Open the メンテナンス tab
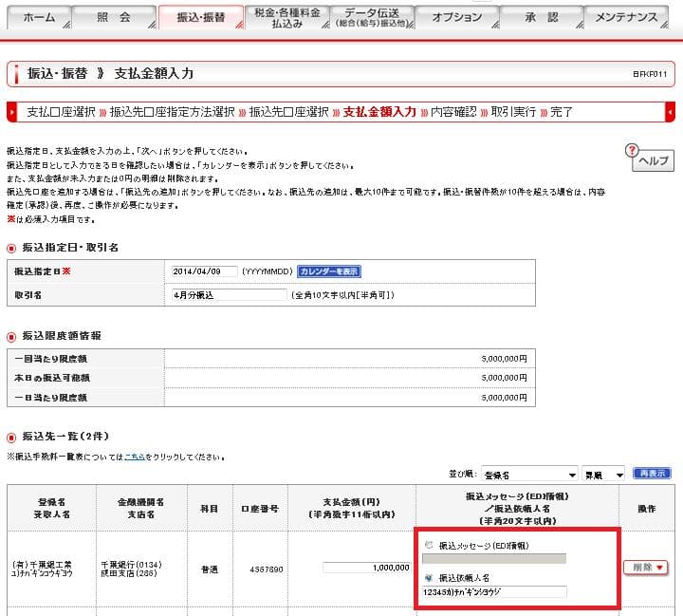Image resolution: width=683 pixels, height=616 pixels. (629, 18)
